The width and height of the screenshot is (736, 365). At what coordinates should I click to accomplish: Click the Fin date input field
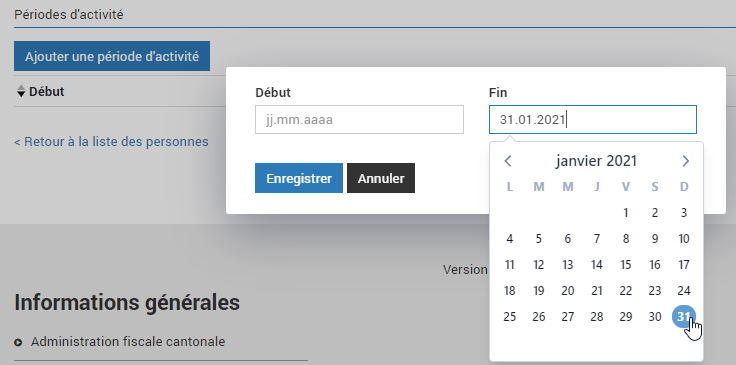(592, 120)
